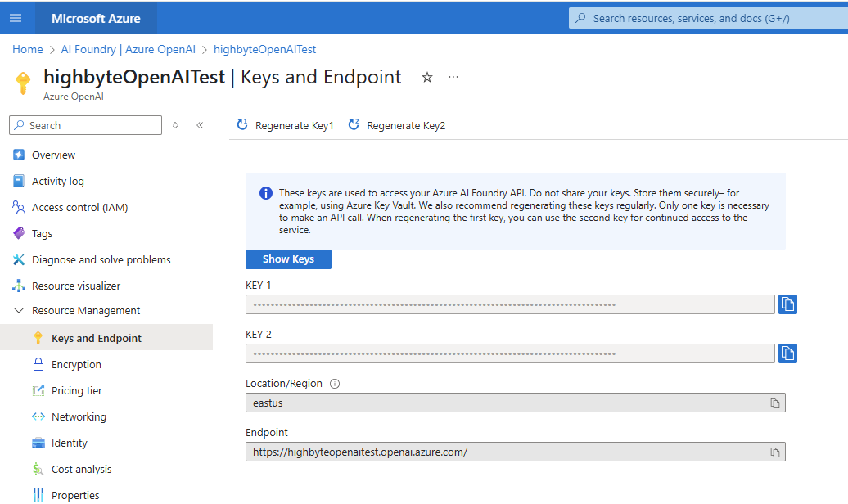The image size is (848, 504).
Task: Click the Access control people icon
Action: click(18, 207)
